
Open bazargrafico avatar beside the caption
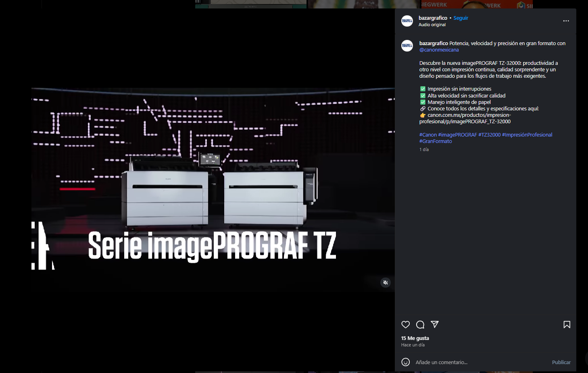[407, 46]
